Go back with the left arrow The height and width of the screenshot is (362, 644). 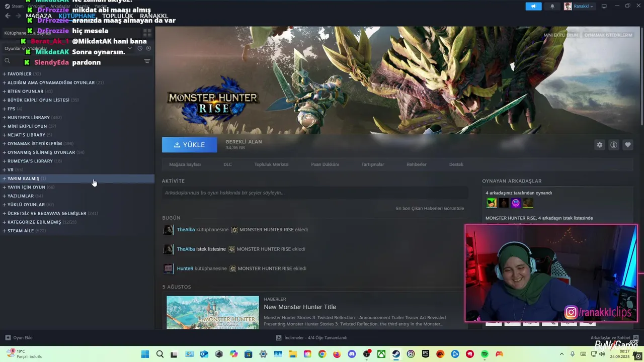click(x=8, y=16)
